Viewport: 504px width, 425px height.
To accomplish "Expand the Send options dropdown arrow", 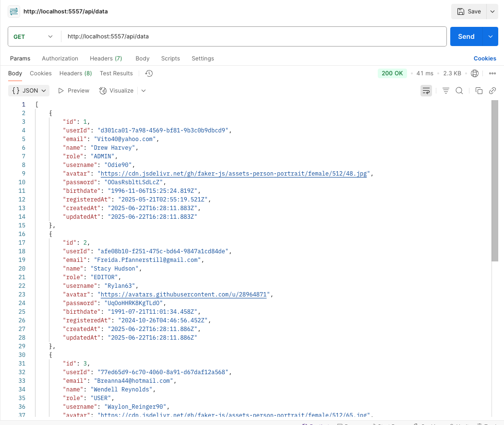I will click(x=491, y=36).
